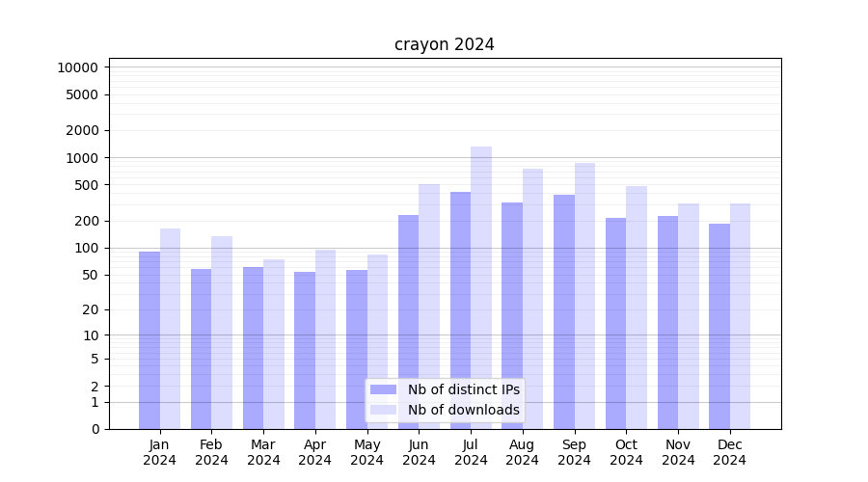The width and height of the screenshot is (868, 482).
Task: Click the 10000 y-axis tick label
Action: (x=77, y=67)
